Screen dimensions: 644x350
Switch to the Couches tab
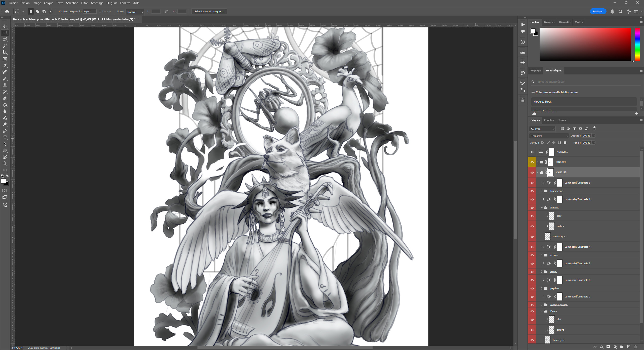tap(549, 120)
